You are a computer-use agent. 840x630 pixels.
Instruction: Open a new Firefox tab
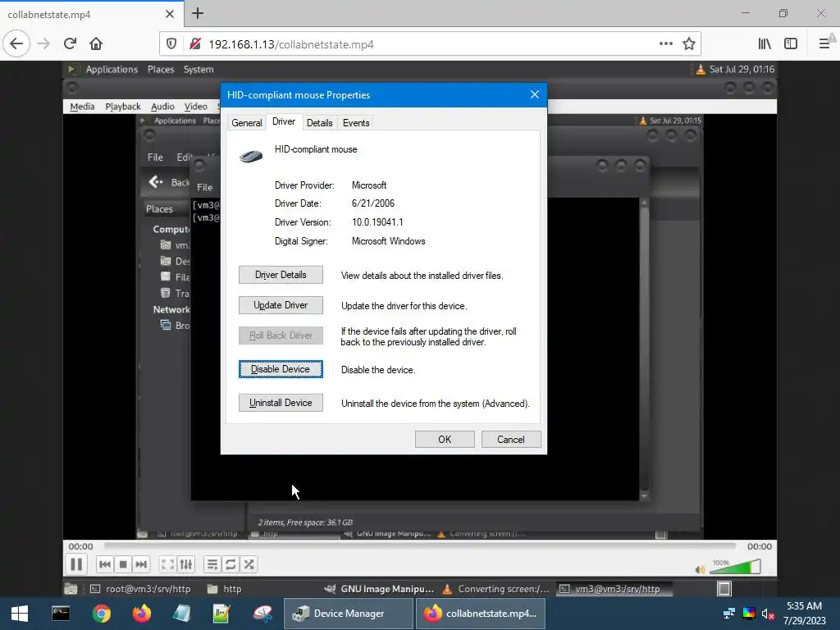point(198,13)
